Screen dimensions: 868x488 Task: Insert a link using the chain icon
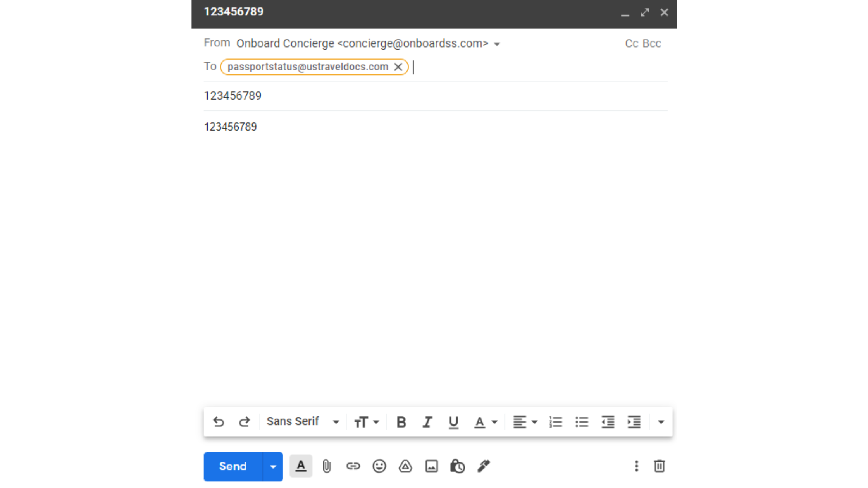click(353, 466)
